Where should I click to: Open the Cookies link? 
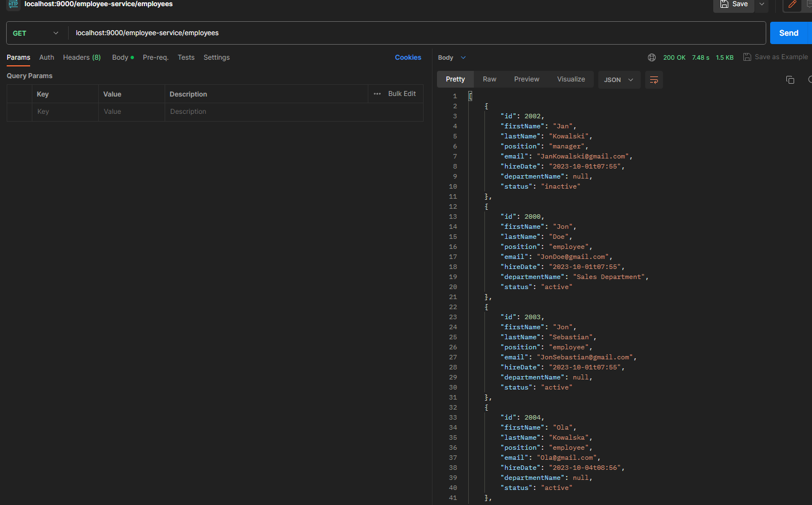point(408,57)
